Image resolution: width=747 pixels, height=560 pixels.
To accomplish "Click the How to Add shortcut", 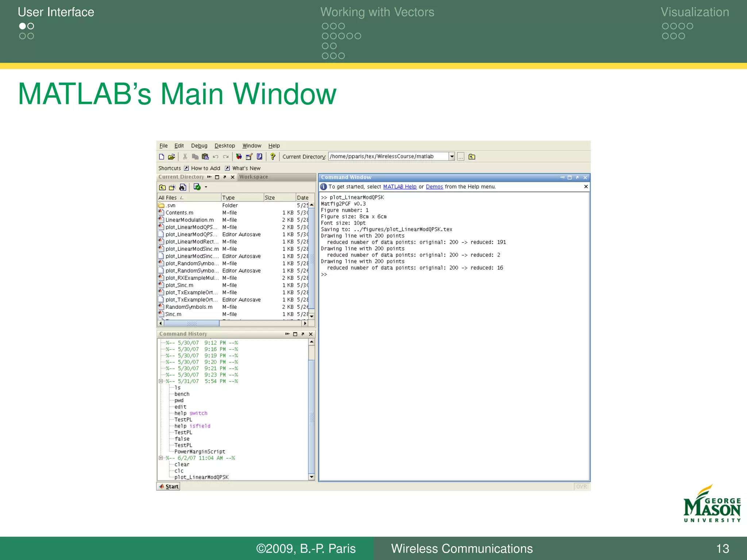I will tap(202, 168).
